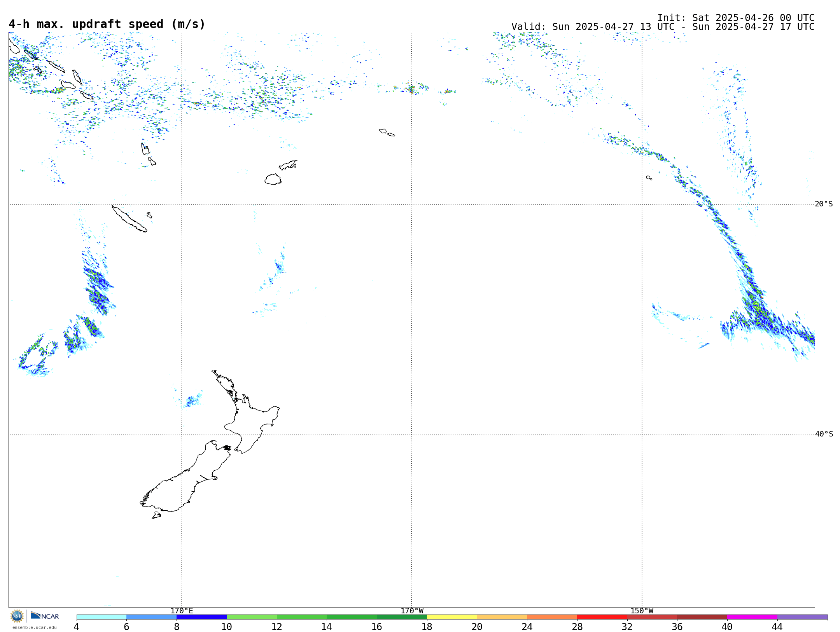Pick the light cyan 4–6 colorbar swatch
This screenshot has height=632, width=840.
coord(101,617)
